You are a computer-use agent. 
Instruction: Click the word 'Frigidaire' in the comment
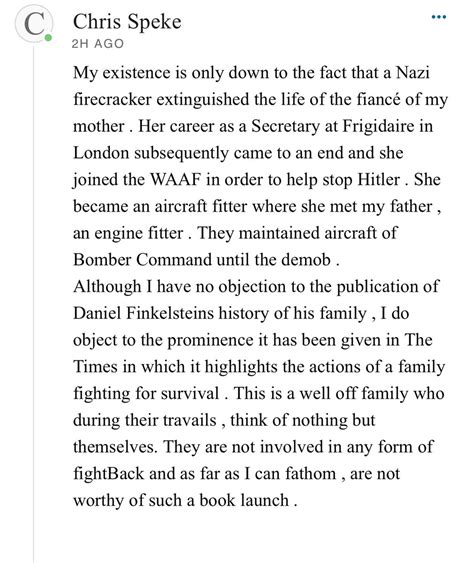click(x=378, y=126)
